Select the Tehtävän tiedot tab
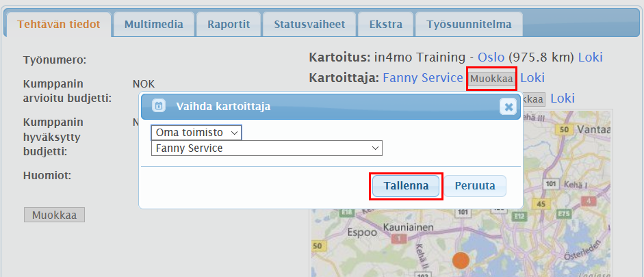 [x=59, y=25]
